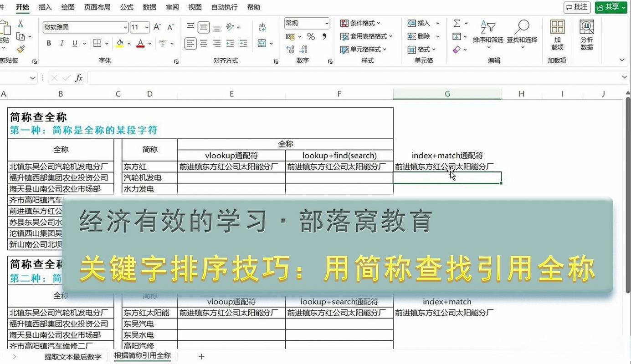The height and width of the screenshot is (364, 631).
Task: Expand the fill color arrow
Action: (128, 44)
